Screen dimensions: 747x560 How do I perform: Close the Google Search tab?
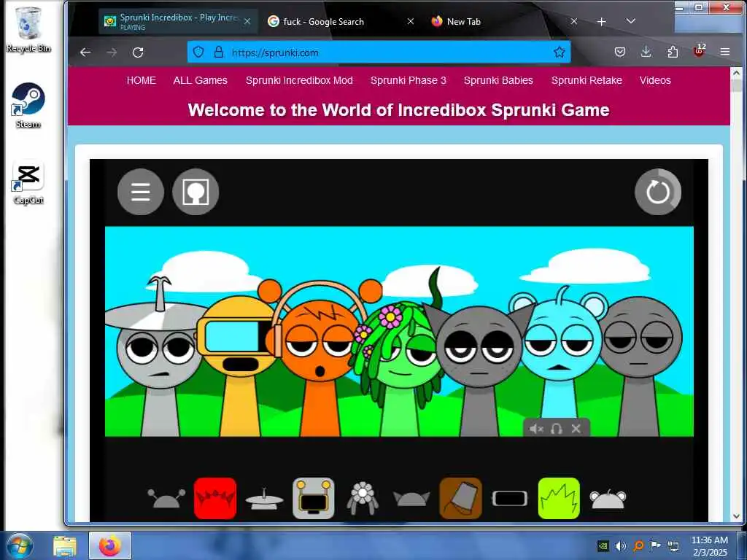(x=411, y=21)
